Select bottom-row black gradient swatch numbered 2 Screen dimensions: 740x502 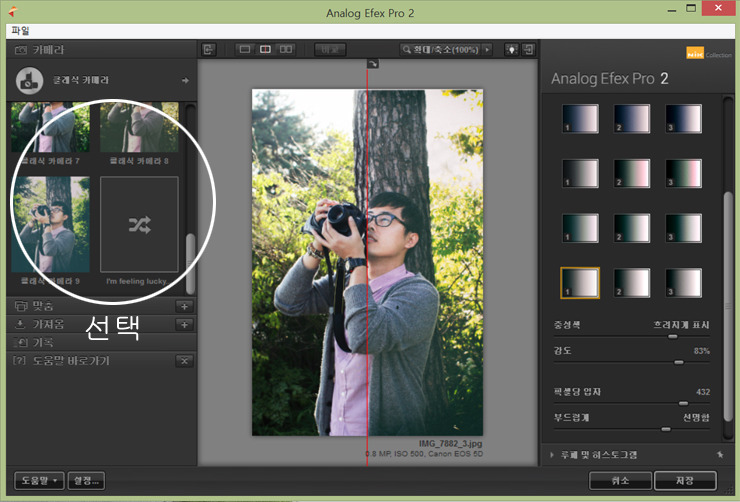(x=632, y=283)
